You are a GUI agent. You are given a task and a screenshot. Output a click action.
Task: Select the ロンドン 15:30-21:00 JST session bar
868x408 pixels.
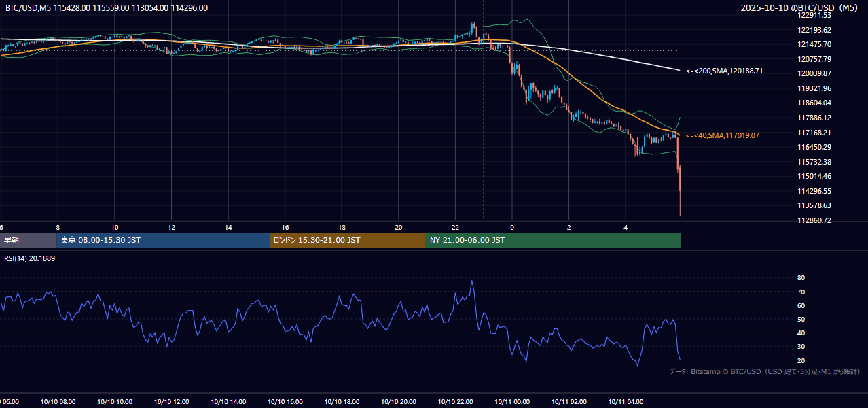pyautogui.click(x=348, y=240)
